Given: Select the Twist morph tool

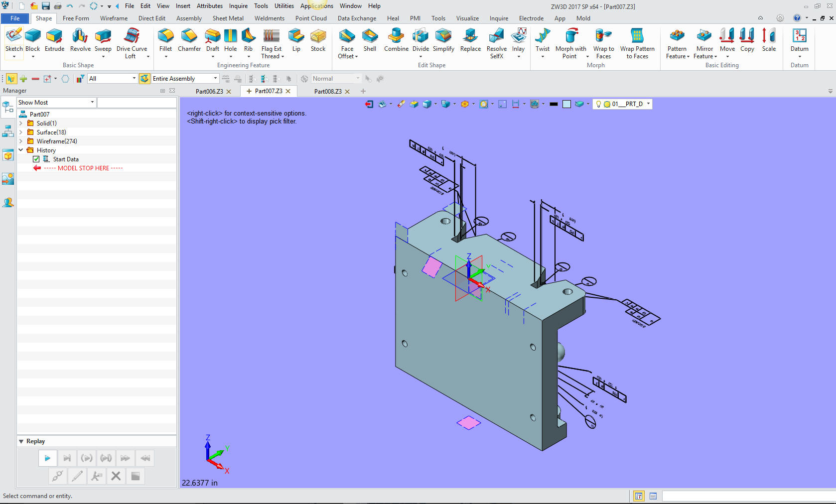Looking at the screenshot, I should [543, 40].
